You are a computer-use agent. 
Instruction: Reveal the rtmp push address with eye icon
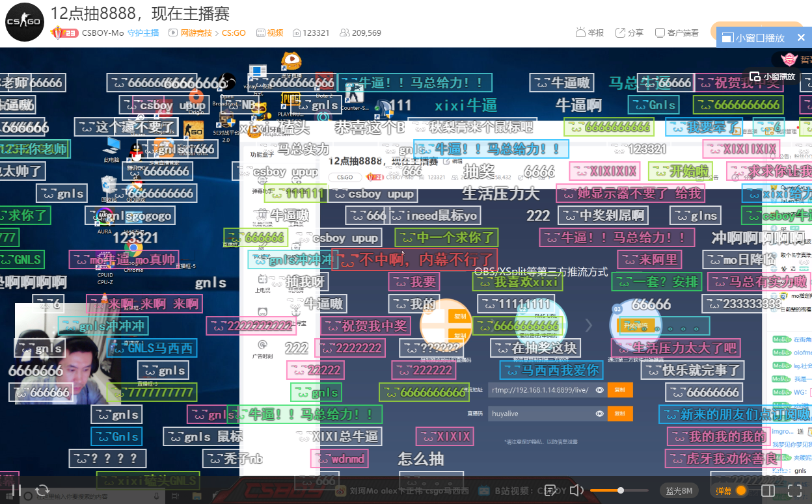tap(599, 389)
